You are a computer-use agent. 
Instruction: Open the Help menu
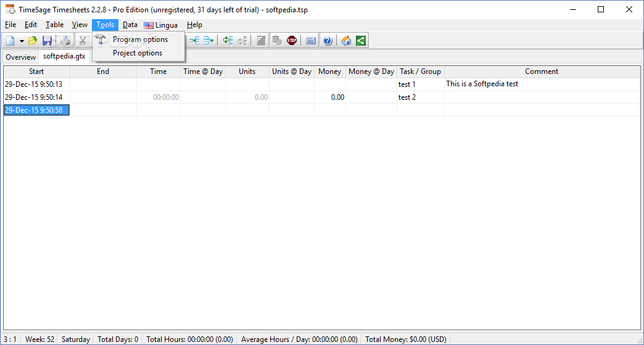(x=194, y=25)
